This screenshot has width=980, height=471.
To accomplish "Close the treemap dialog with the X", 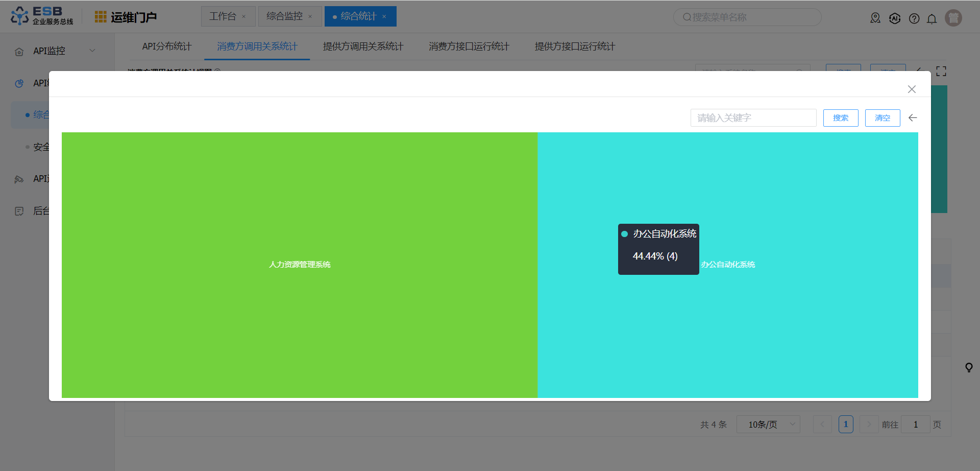I will pyautogui.click(x=912, y=89).
